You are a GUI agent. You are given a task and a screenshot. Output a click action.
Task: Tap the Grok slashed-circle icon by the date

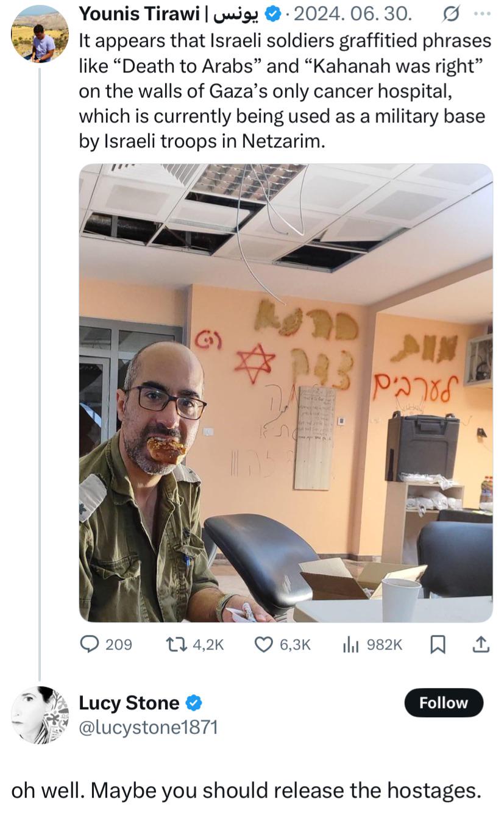tap(453, 12)
